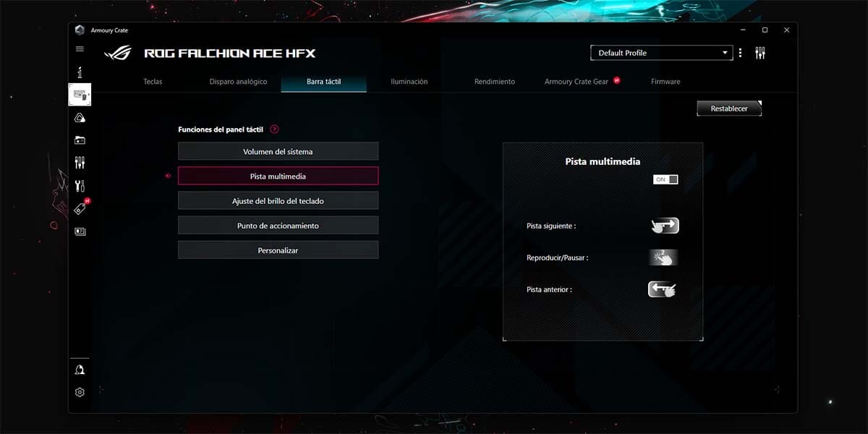868x434 pixels.
Task: Open Scenario Profiles sliders icon in sidebar
Action: [x=80, y=163]
